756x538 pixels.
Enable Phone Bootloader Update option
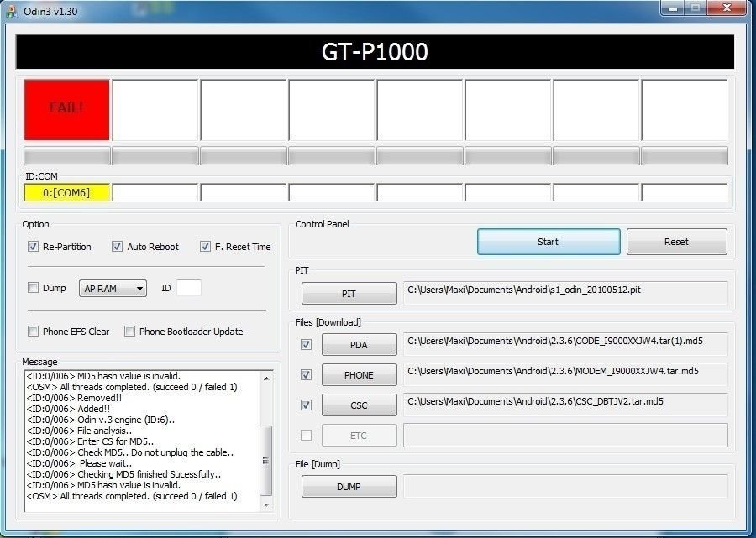[129, 332]
